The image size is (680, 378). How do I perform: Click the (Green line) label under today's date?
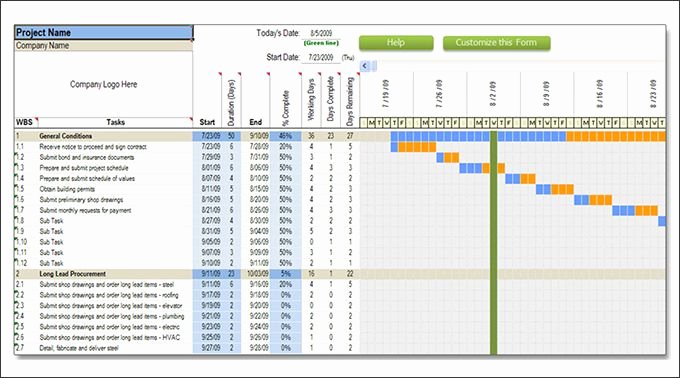(x=321, y=43)
